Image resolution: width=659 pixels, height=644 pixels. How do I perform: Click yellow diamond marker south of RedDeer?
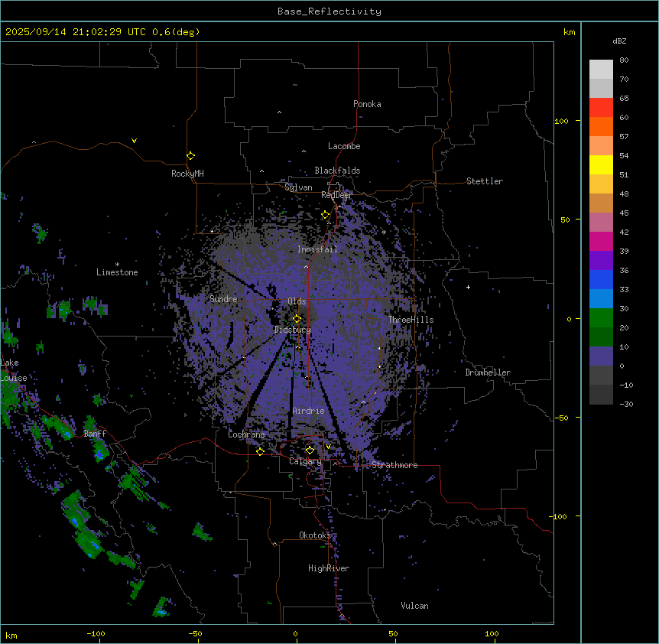325,215
